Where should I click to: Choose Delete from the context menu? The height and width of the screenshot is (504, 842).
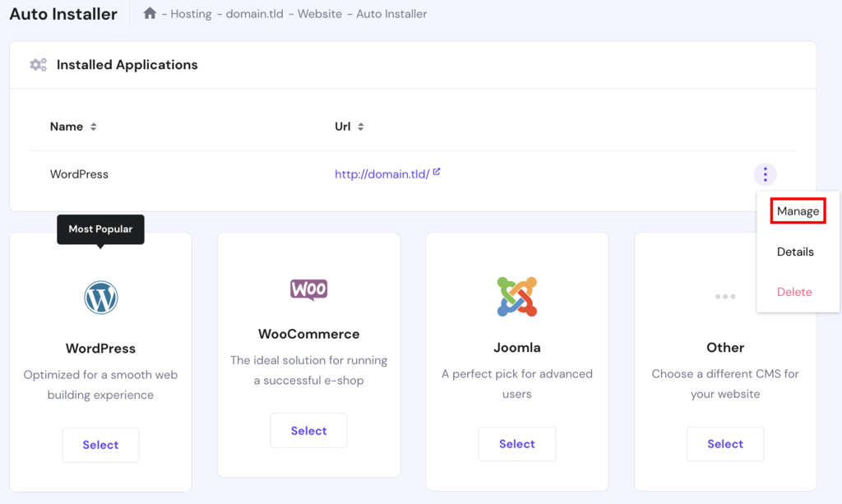(x=794, y=292)
